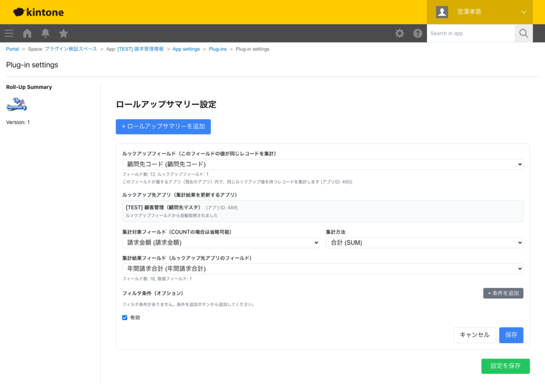Viewport: 545px width, 392px height.
Task: Click the user avatar icon
Action: point(441,11)
